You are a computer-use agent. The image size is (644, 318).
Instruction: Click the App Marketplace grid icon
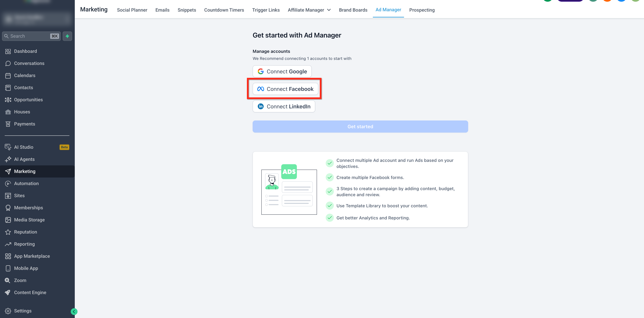[8, 256]
